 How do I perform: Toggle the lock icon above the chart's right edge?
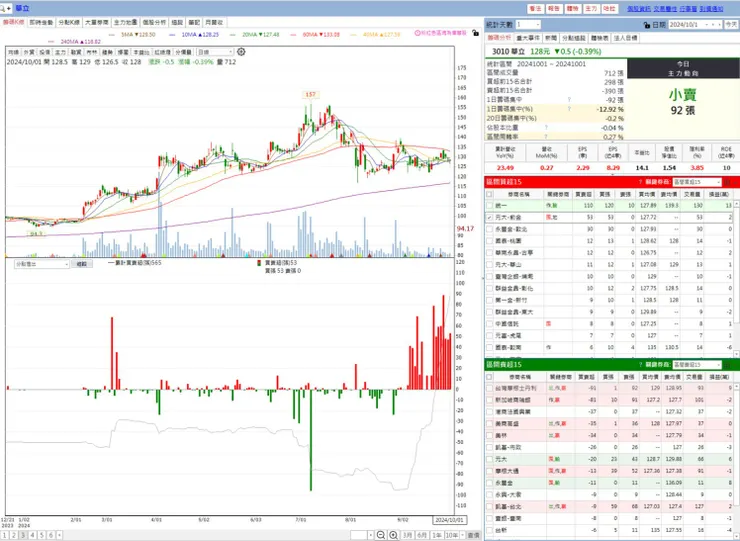pos(475,33)
